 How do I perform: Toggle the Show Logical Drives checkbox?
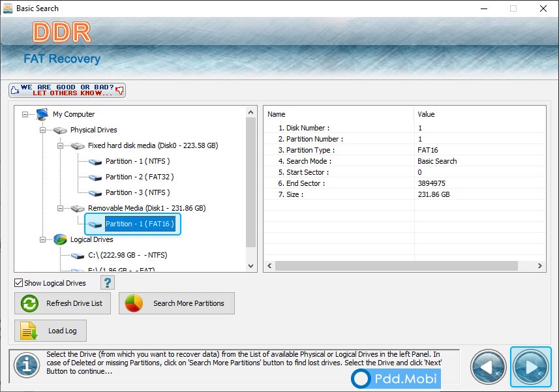18,283
